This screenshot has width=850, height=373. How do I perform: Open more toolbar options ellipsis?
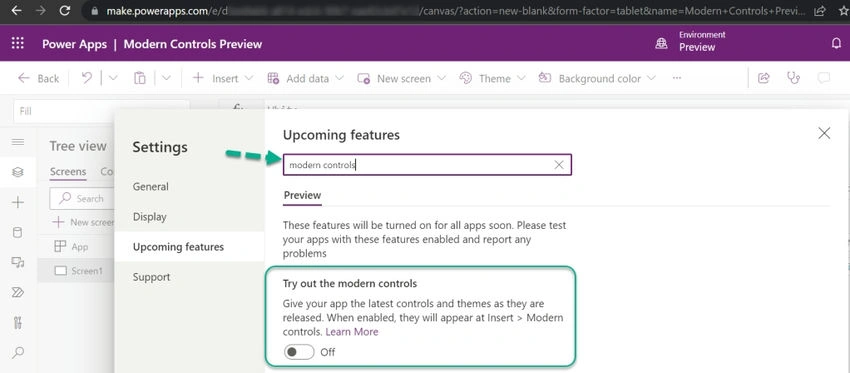point(677,78)
